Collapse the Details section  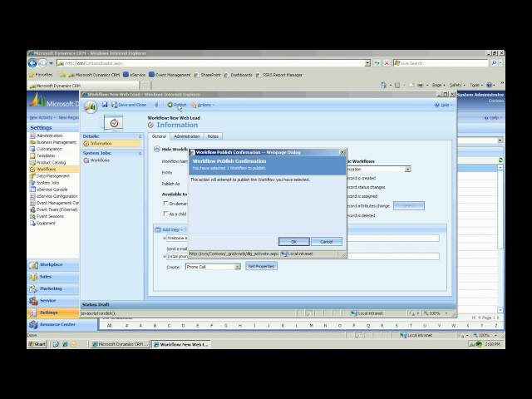pos(140,136)
